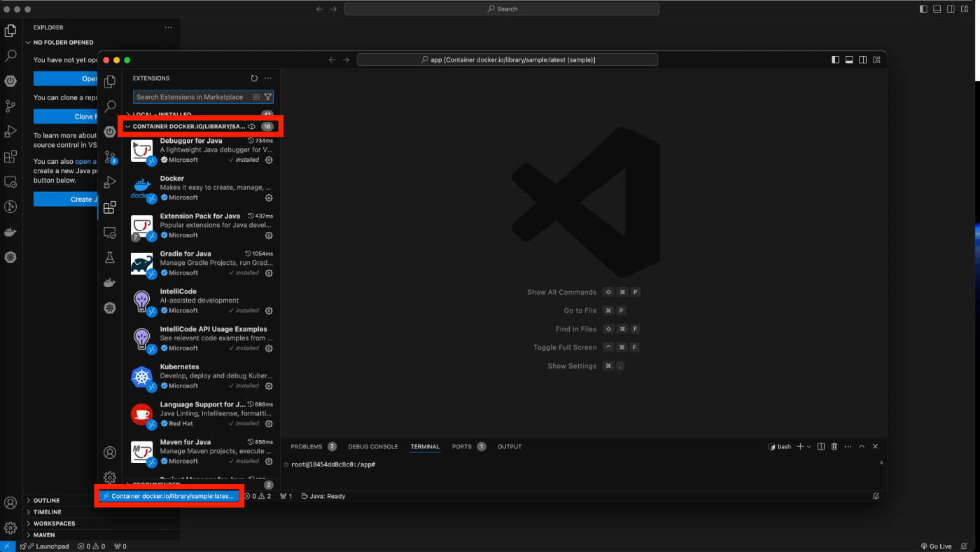Screen dimensions: 980x552
Task: Open Accounts icon in the front window
Action: pos(110,453)
